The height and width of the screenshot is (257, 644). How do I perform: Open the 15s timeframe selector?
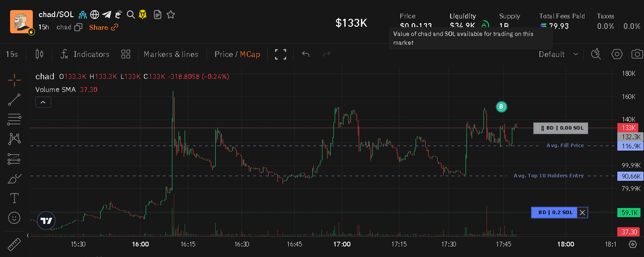(x=12, y=54)
